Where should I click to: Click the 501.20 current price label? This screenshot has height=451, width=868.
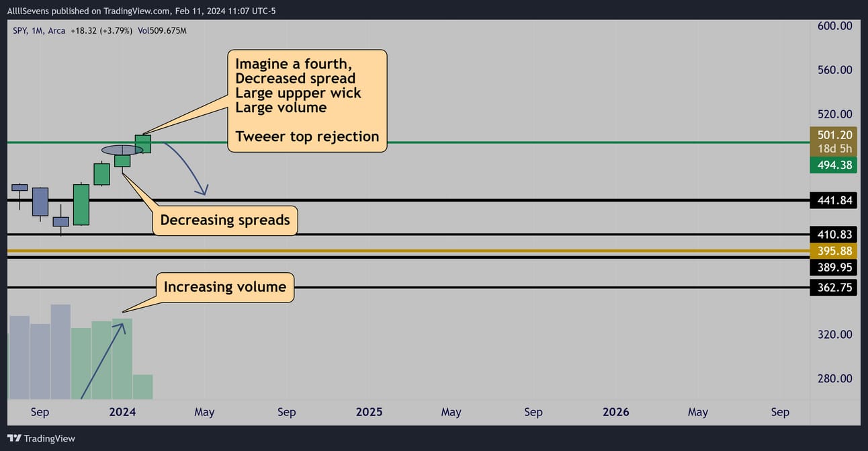(833, 134)
